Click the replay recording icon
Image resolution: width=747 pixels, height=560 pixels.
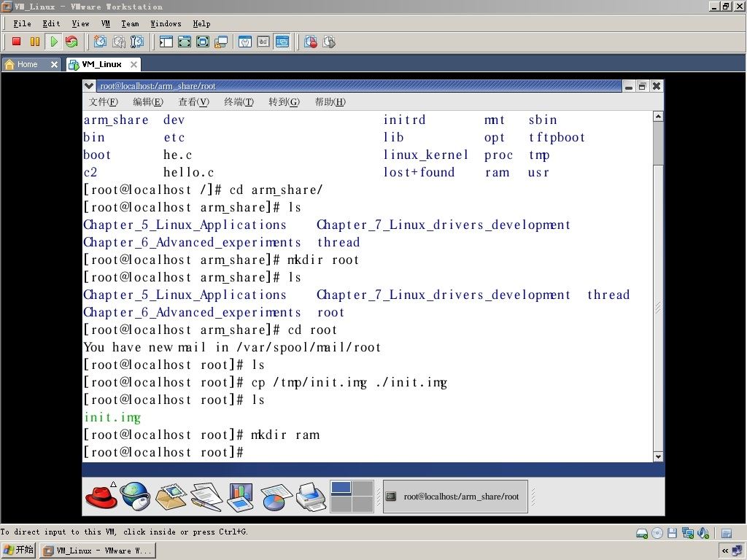coord(329,42)
